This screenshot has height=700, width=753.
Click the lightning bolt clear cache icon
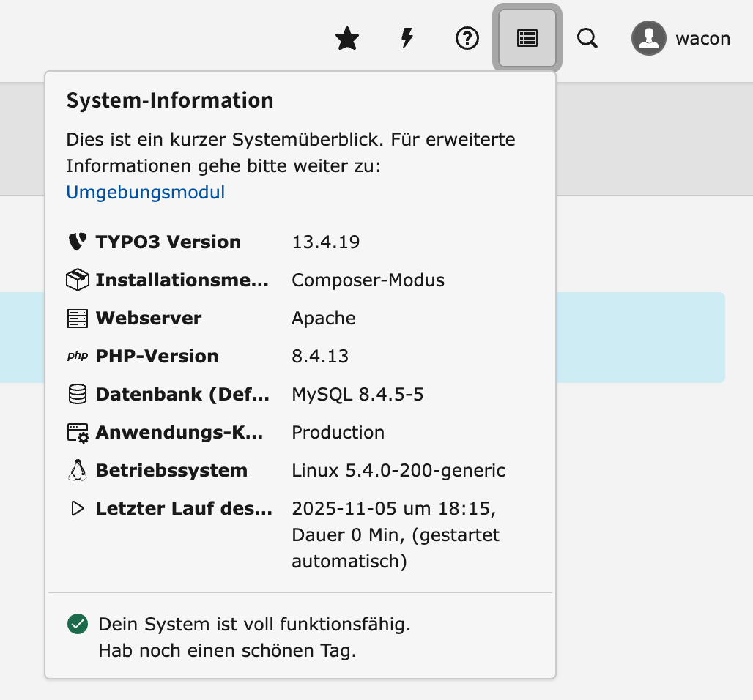pos(407,39)
